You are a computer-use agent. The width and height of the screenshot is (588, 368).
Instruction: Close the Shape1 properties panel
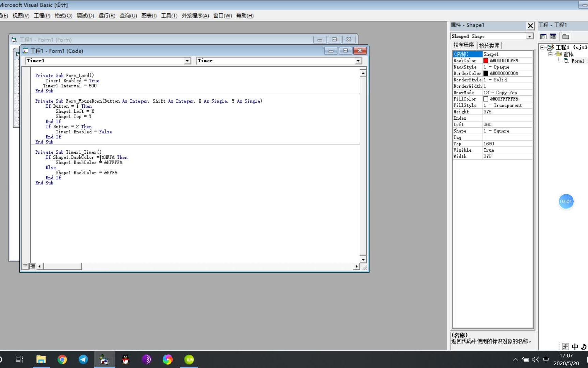click(530, 26)
